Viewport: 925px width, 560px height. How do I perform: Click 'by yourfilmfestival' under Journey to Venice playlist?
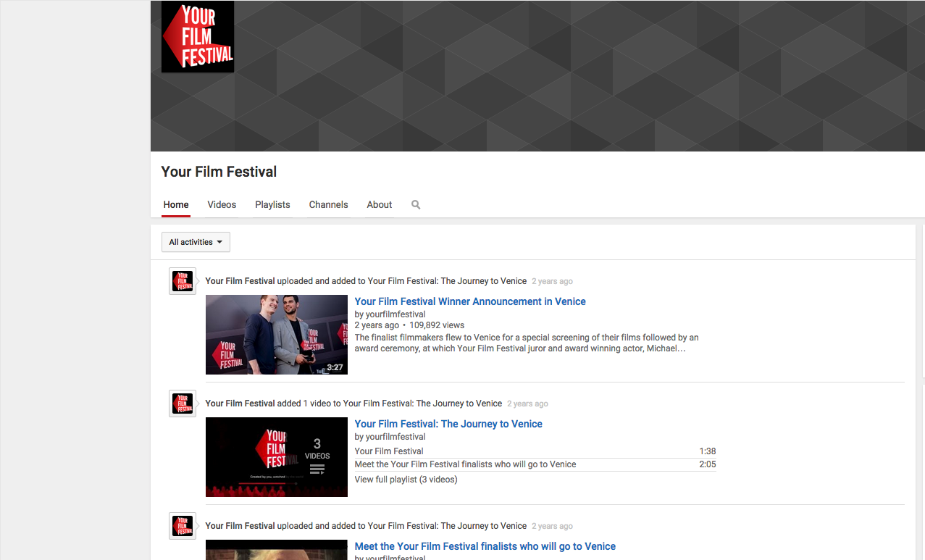click(x=390, y=437)
